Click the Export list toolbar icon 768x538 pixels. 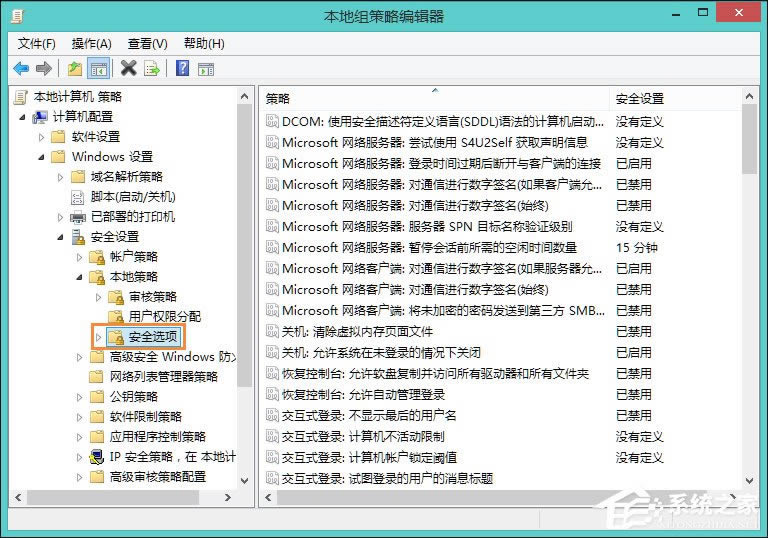pos(152,69)
